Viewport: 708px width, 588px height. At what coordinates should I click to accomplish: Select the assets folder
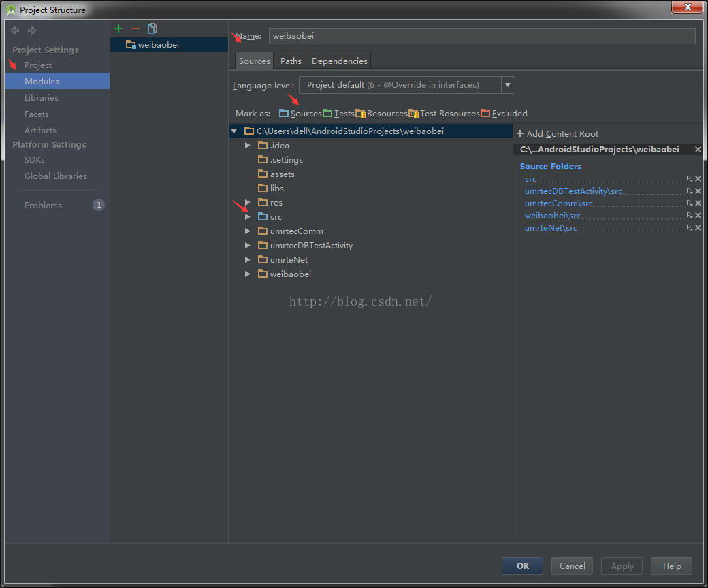[x=276, y=174]
